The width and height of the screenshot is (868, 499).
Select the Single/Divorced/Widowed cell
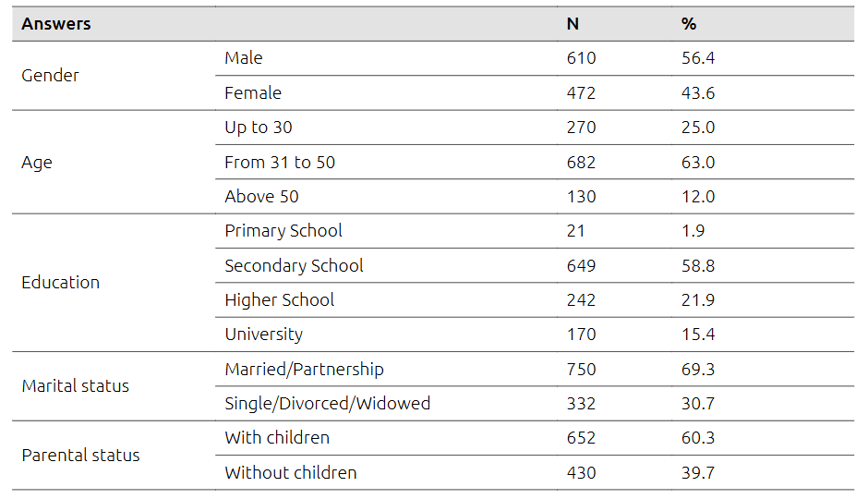(x=327, y=404)
